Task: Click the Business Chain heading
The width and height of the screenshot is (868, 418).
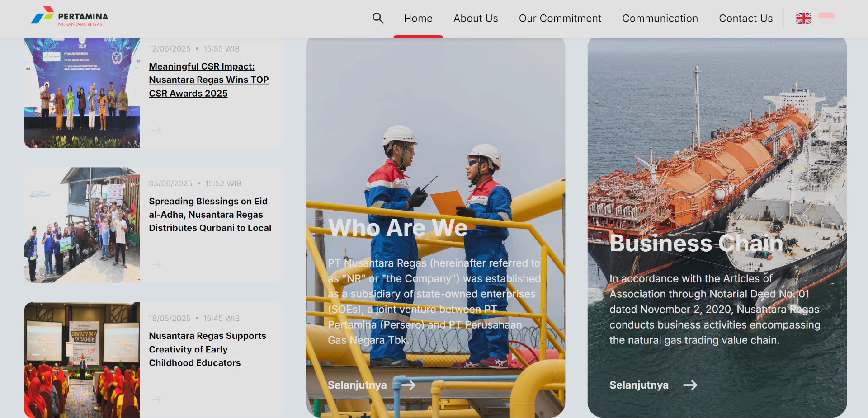Action: pos(696,243)
